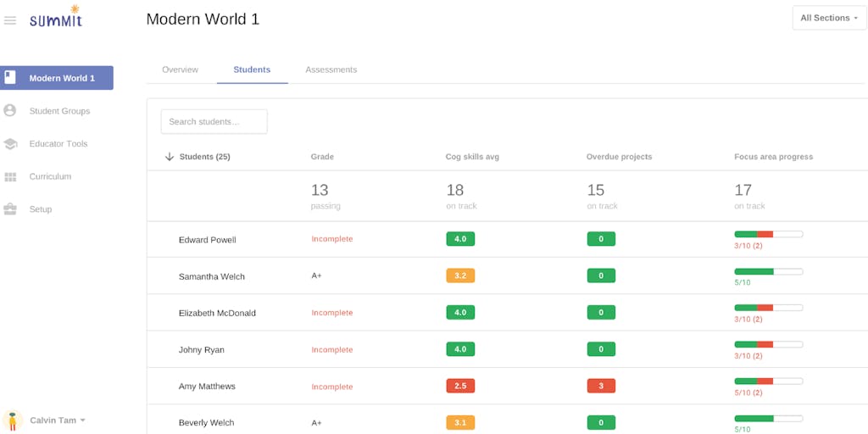Click the Curriculum grid icon

(10, 176)
